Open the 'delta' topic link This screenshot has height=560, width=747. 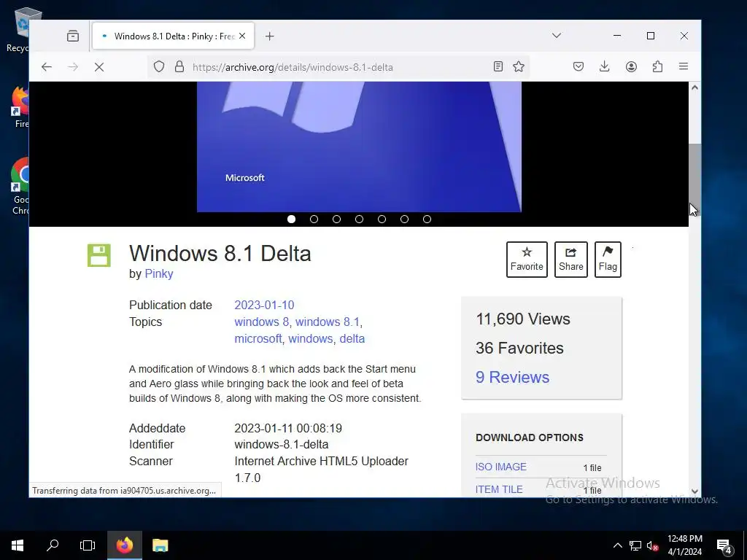[352, 338]
